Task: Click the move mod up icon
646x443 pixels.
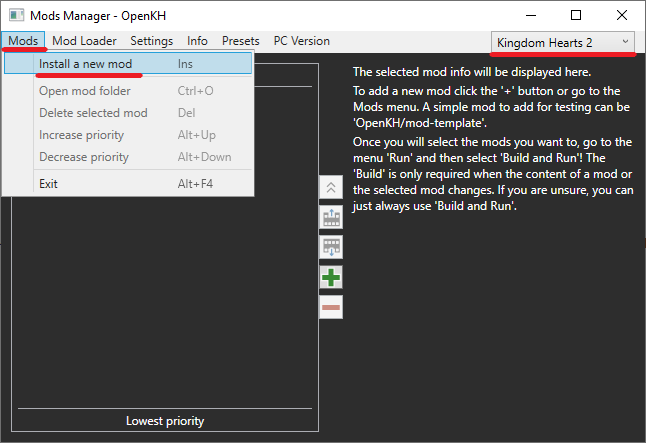Action: (x=331, y=217)
